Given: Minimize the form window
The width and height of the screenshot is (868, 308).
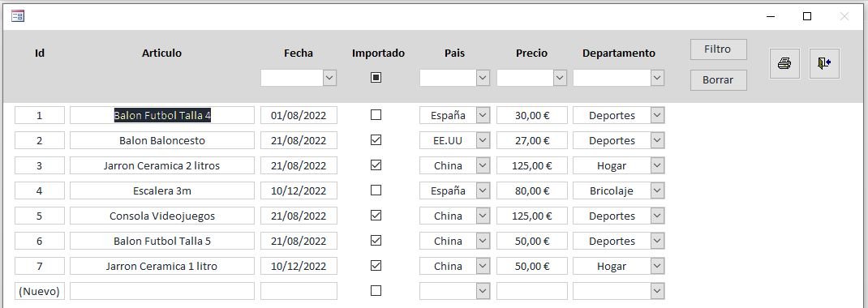Looking at the screenshot, I should [770, 16].
